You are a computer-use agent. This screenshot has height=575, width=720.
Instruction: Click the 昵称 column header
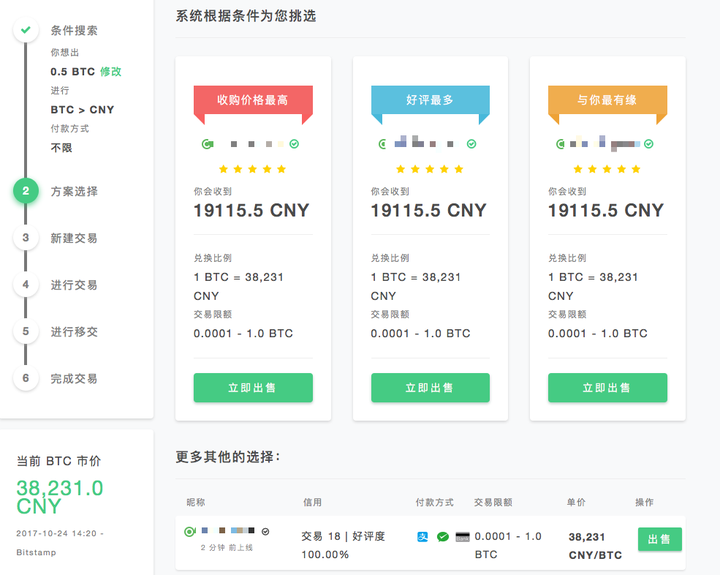[x=196, y=502]
